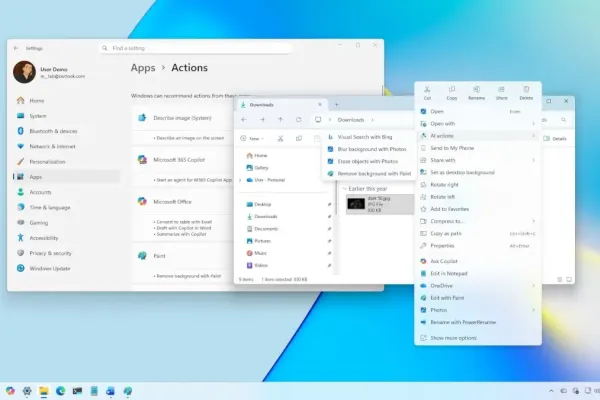Image resolution: width=600 pixels, height=400 pixels.
Task: Select the Downloads tab in File Explorer
Action: pos(281,104)
